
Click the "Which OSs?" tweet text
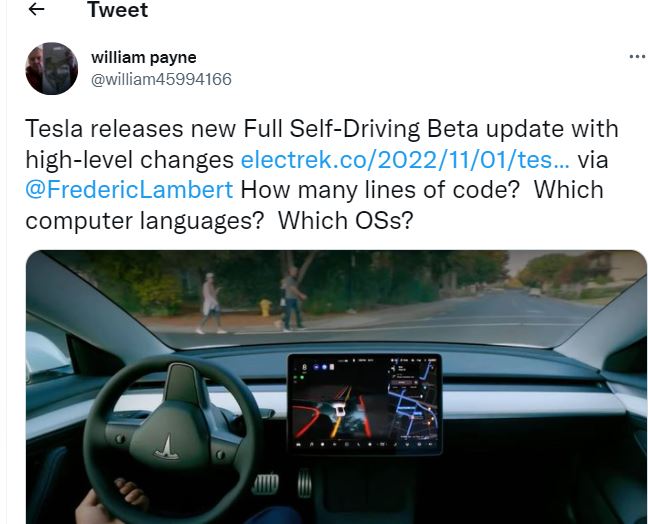(x=345, y=220)
